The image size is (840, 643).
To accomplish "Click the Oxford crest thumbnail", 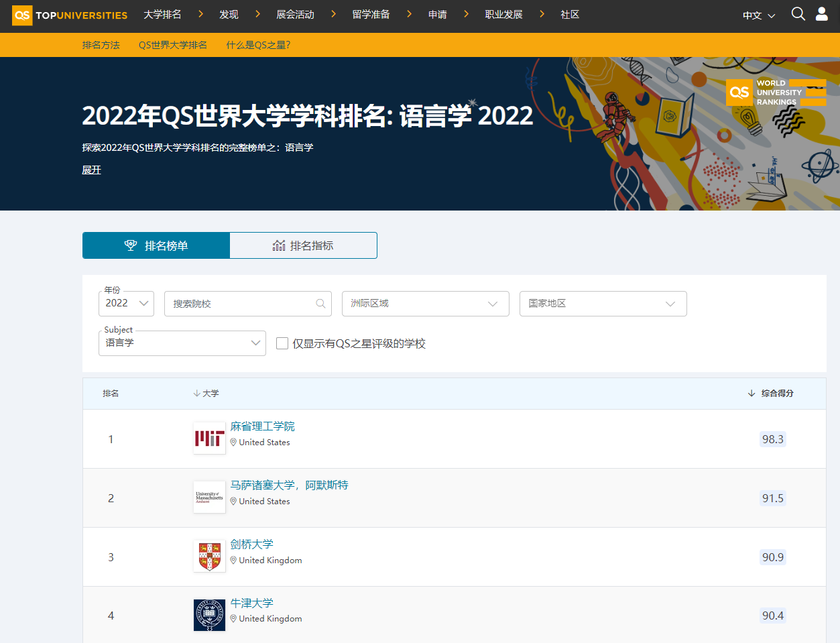I will click(209, 615).
